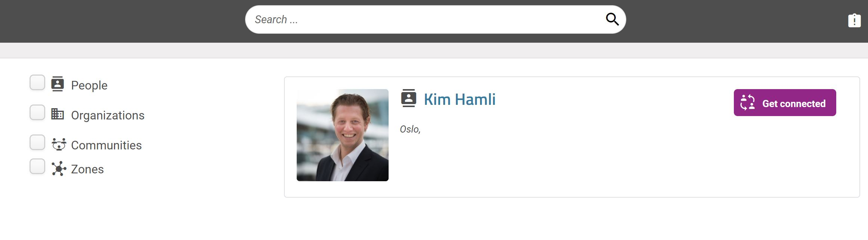Click the Communities group icon
This screenshot has height=240, width=868.
pyautogui.click(x=59, y=144)
